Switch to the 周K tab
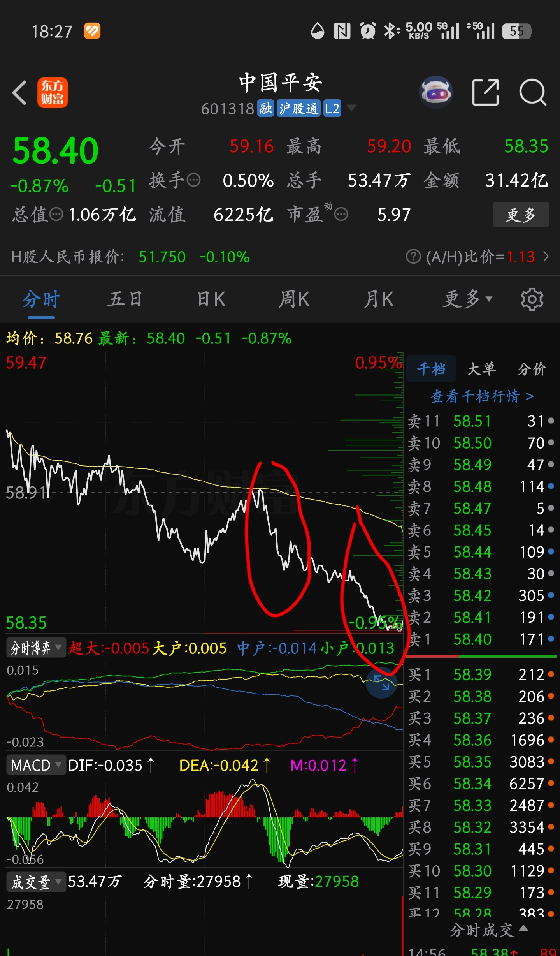The height and width of the screenshot is (956, 560). point(294,299)
